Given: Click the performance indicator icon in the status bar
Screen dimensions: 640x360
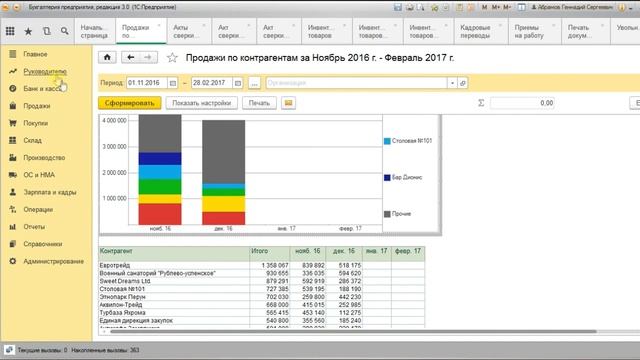Looking at the screenshot, I should click(x=9, y=350).
